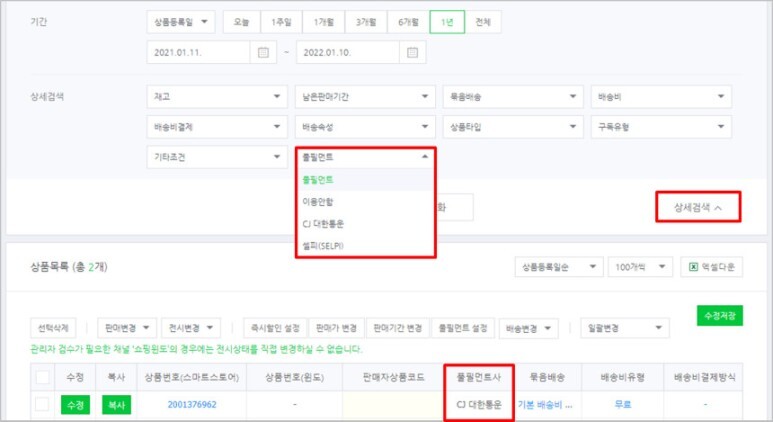Click the 즉시할인 설정 button
Image resolution: width=773 pixels, height=422 pixels.
coord(275,328)
